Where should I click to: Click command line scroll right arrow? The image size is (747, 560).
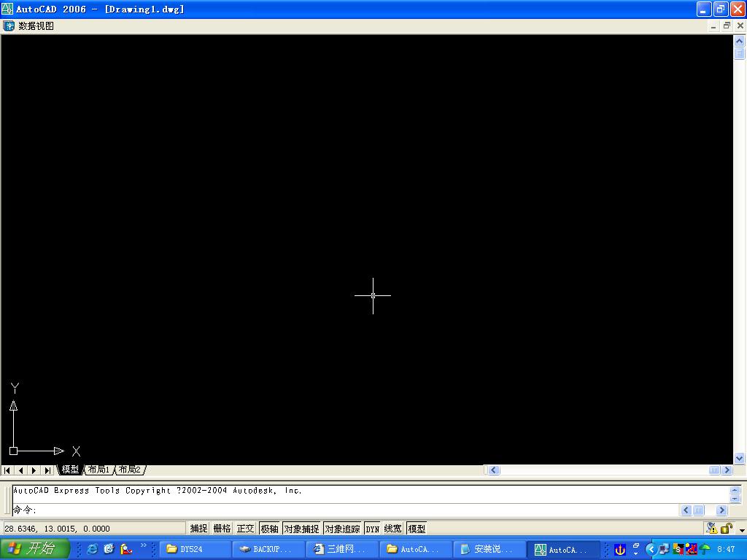point(721,510)
